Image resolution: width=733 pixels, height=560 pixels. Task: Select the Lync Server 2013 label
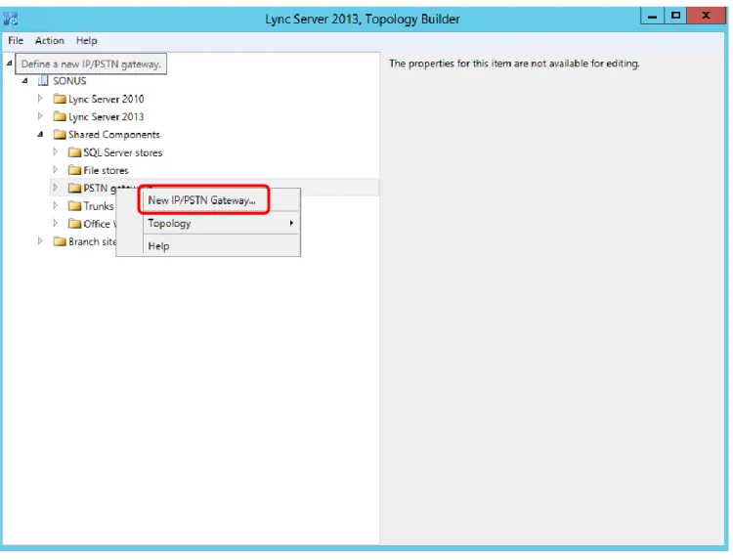coord(107,117)
